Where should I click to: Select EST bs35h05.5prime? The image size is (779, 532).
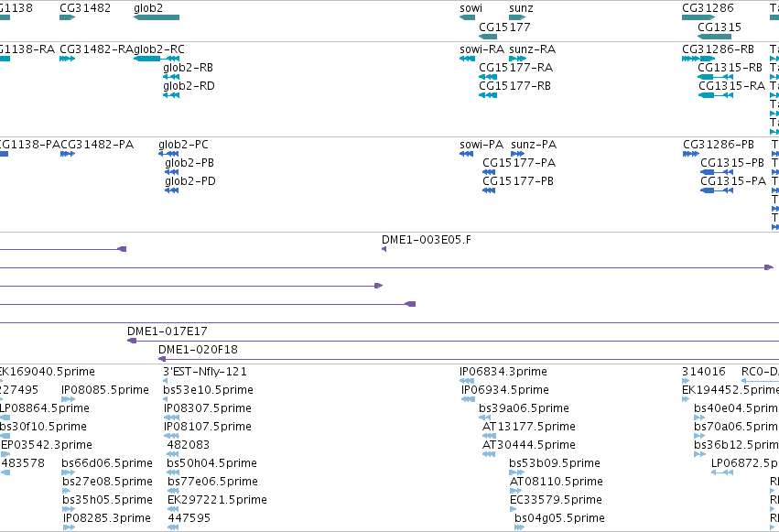coord(68,509)
